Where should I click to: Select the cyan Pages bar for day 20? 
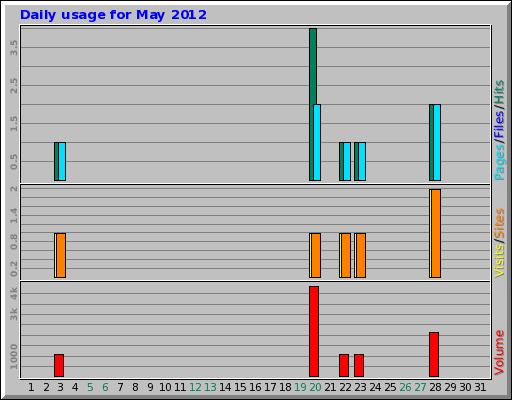pyautogui.click(x=317, y=143)
